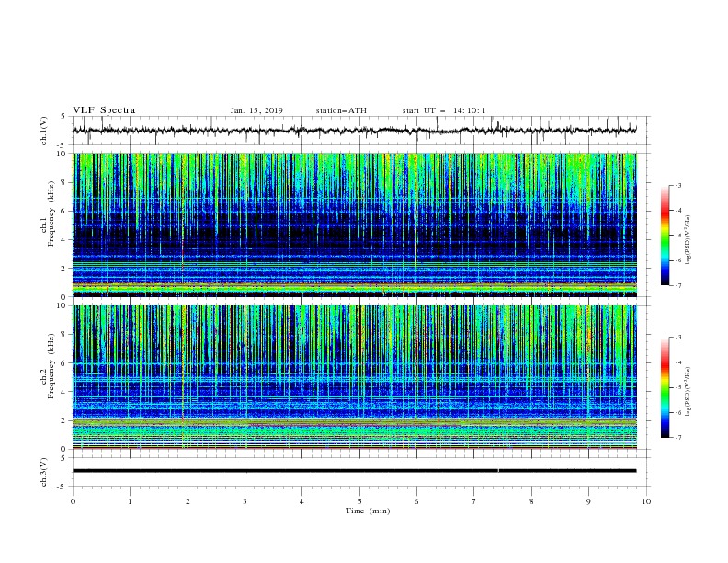
Task: Click the "-7" tick on the upper colorbar
Action: pos(677,285)
